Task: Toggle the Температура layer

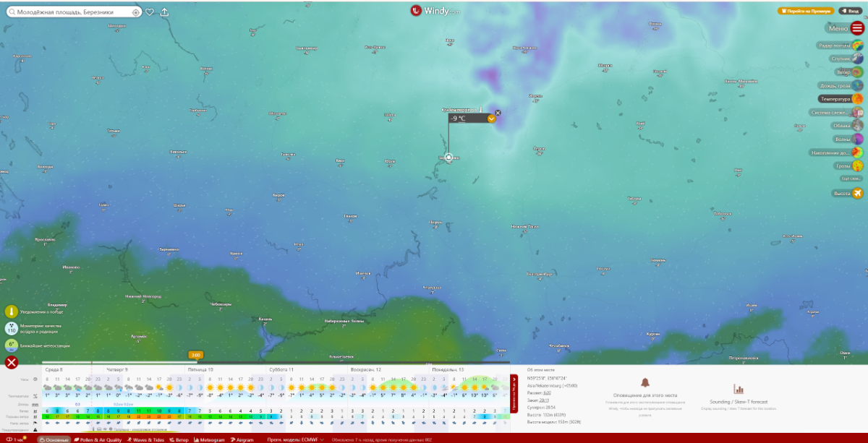Action: (x=857, y=98)
